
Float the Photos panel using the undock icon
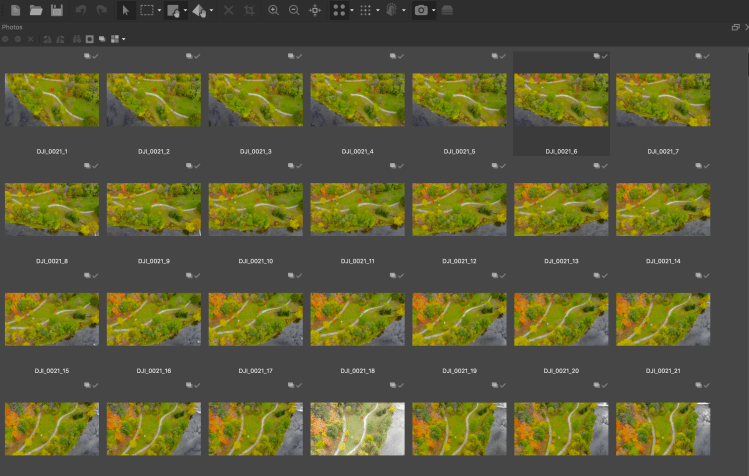coord(735,27)
